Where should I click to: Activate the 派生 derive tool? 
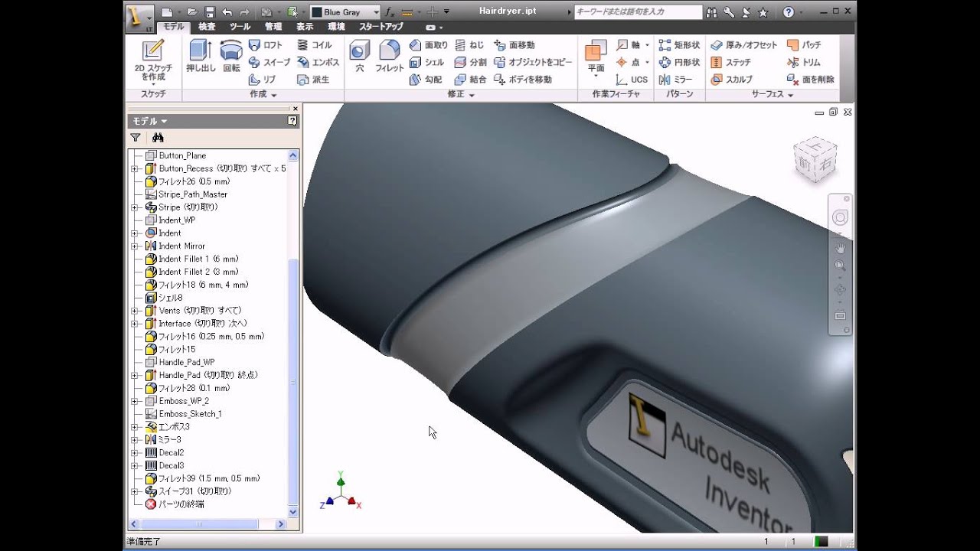[x=314, y=79]
